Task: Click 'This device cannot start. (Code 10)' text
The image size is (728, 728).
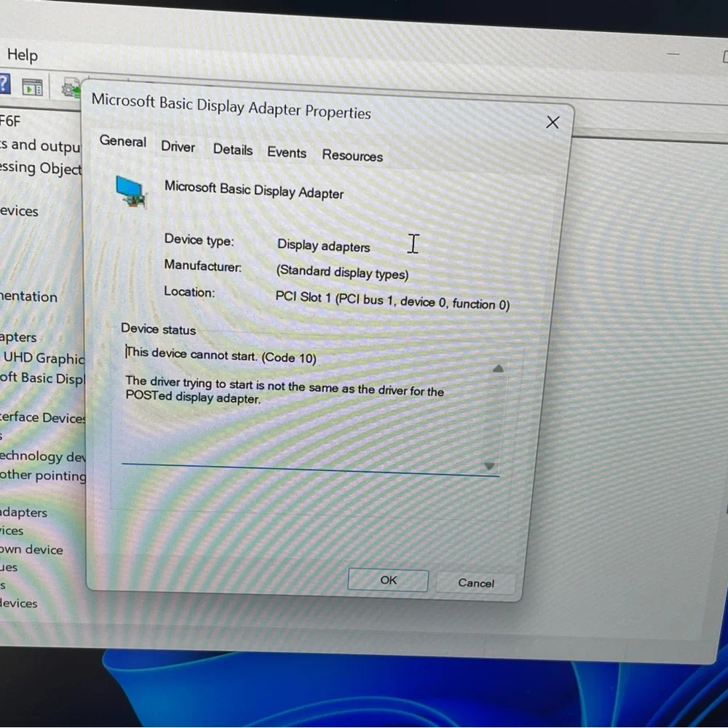Action: coord(221,355)
